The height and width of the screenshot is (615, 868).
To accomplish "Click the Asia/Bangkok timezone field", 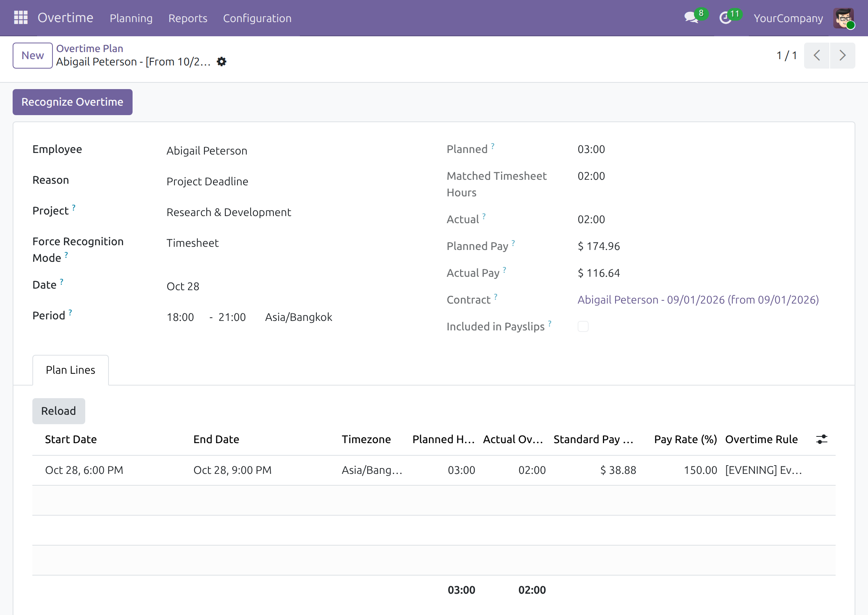I will pyautogui.click(x=299, y=317).
